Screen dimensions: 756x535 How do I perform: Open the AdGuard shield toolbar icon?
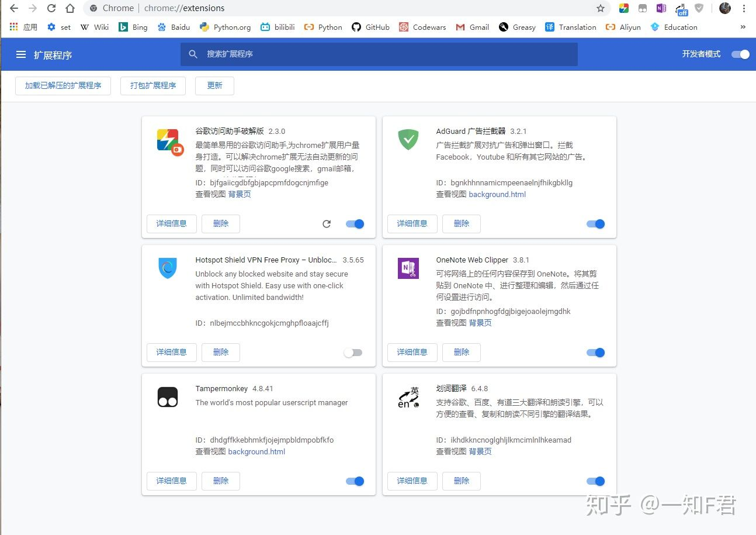pyautogui.click(x=699, y=8)
